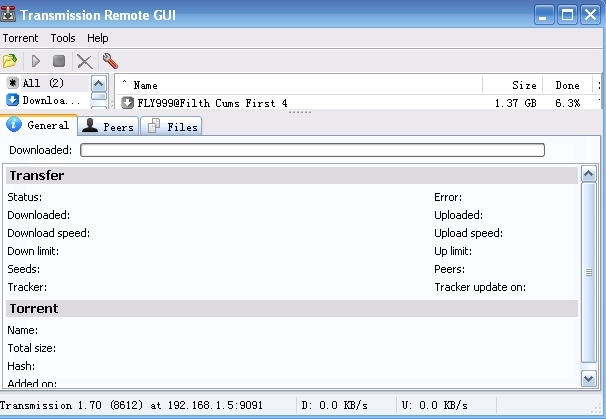
Task: Click the Hash: label
Action: [x=21, y=366]
